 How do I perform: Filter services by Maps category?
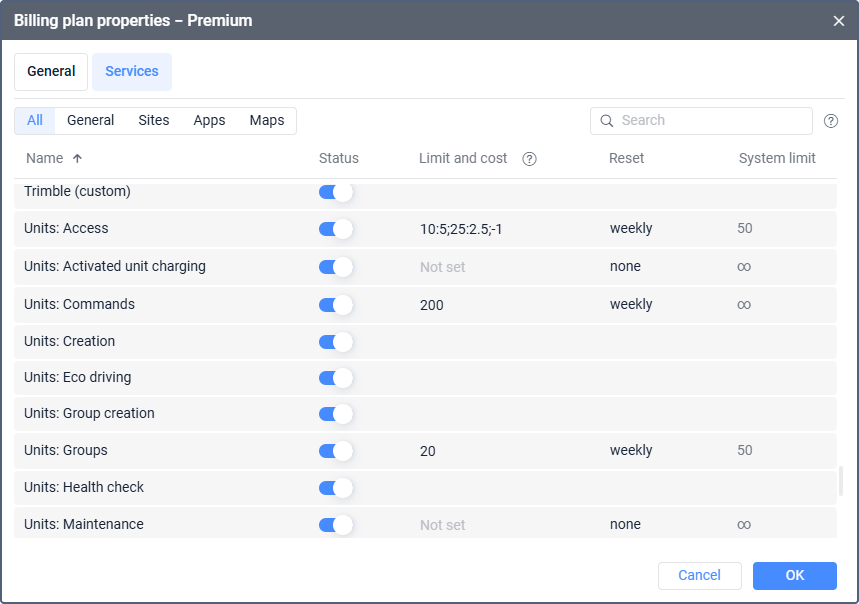267,120
